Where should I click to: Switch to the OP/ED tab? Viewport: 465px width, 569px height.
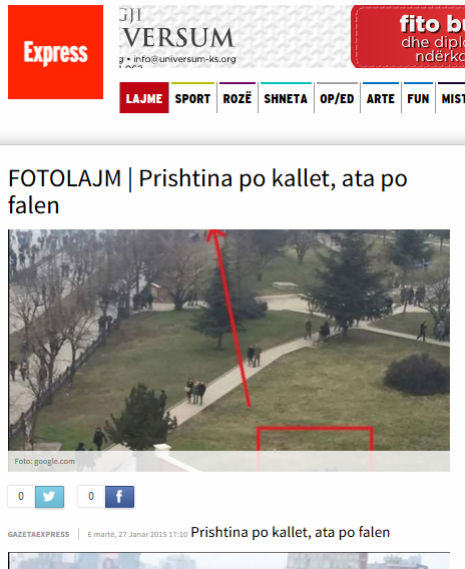pyautogui.click(x=337, y=98)
